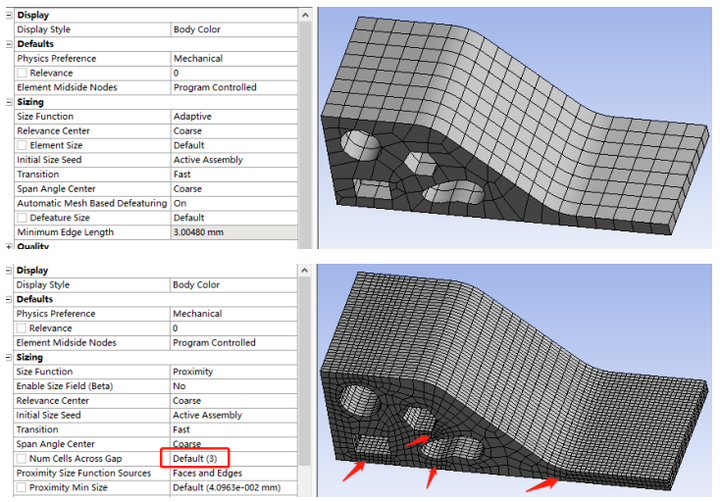This screenshot has height=502, width=720.
Task: Tick the Relevance checkbox in the Proximity panel
Action: pyautogui.click(x=21, y=328)
